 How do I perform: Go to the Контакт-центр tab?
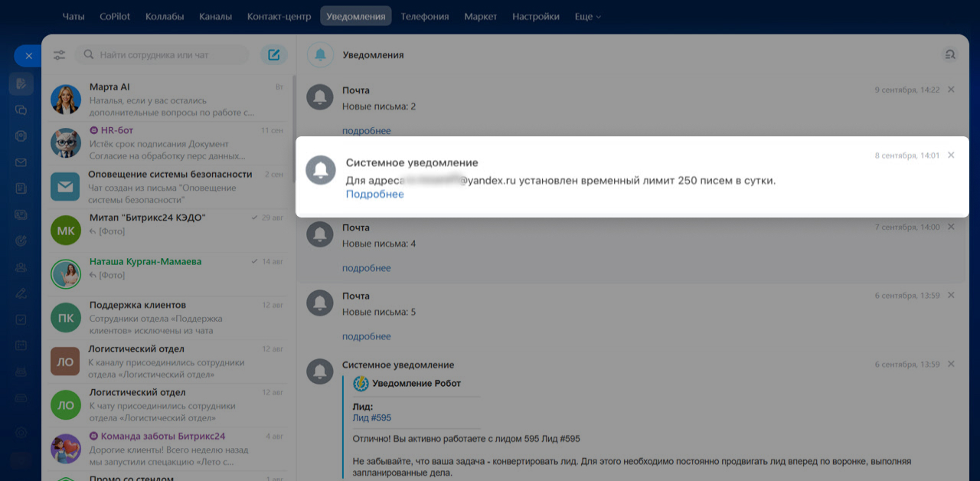[x=279, y=16]
